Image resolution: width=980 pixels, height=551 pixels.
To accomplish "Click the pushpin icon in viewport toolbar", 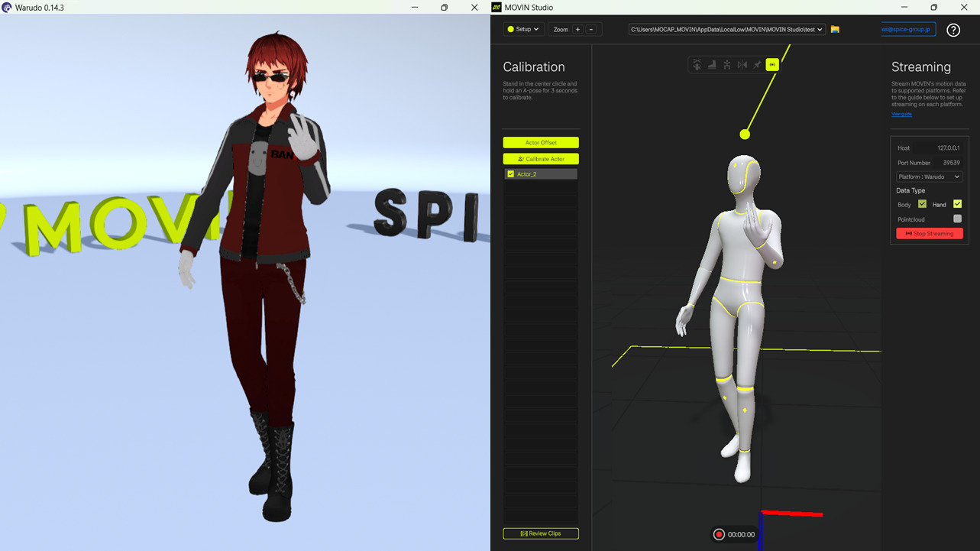I will pyautogui.click(x=758, y=65).
